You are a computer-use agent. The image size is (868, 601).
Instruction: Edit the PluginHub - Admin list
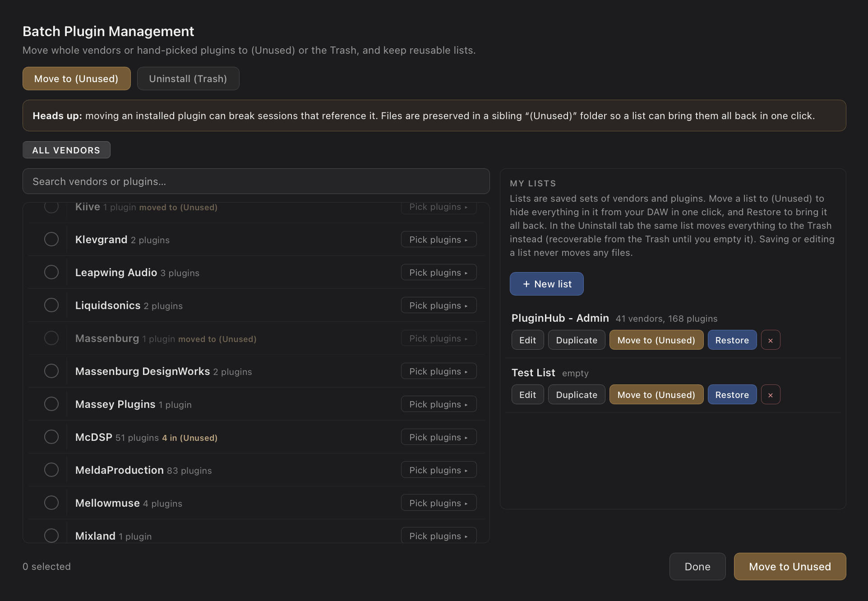pos(527,340)
